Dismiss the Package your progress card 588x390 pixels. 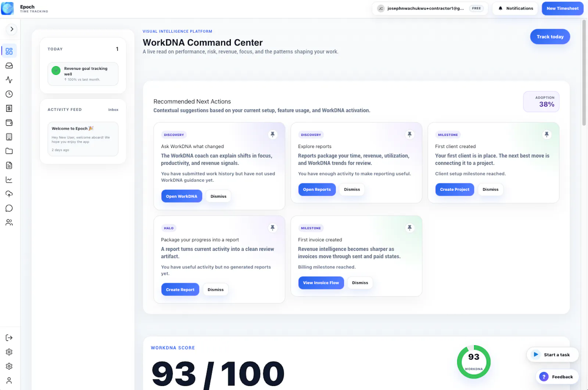point(216,290)
